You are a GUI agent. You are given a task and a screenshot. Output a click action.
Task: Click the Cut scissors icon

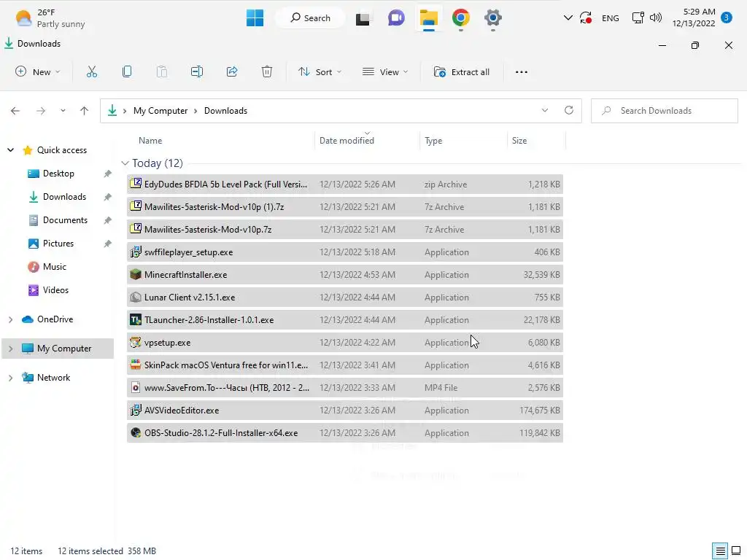coord(91,72)
